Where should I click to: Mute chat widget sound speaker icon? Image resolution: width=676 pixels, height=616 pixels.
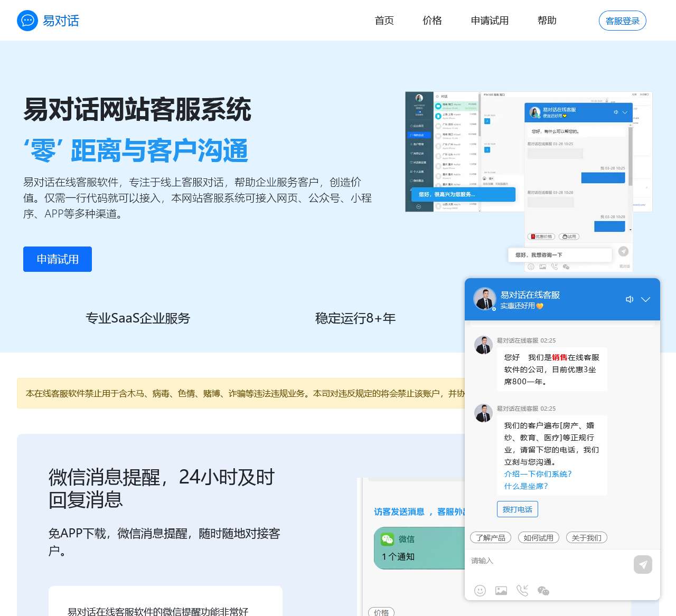pos(630,299)
